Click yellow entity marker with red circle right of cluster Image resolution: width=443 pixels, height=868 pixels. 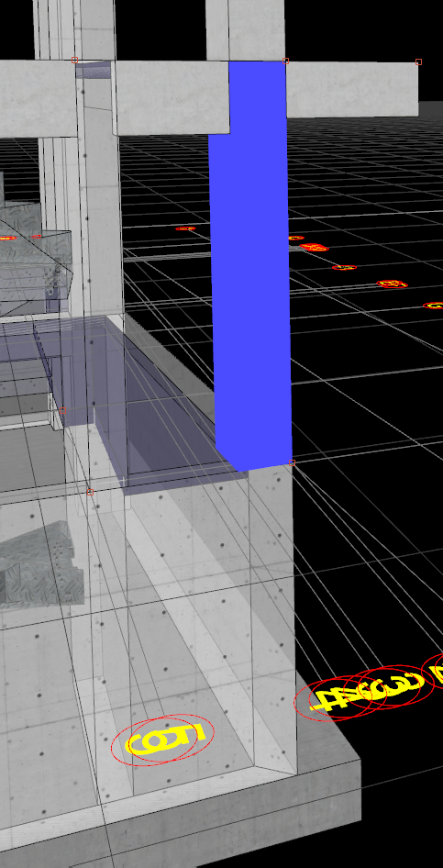pyautogui.click(x=392, y=686)
